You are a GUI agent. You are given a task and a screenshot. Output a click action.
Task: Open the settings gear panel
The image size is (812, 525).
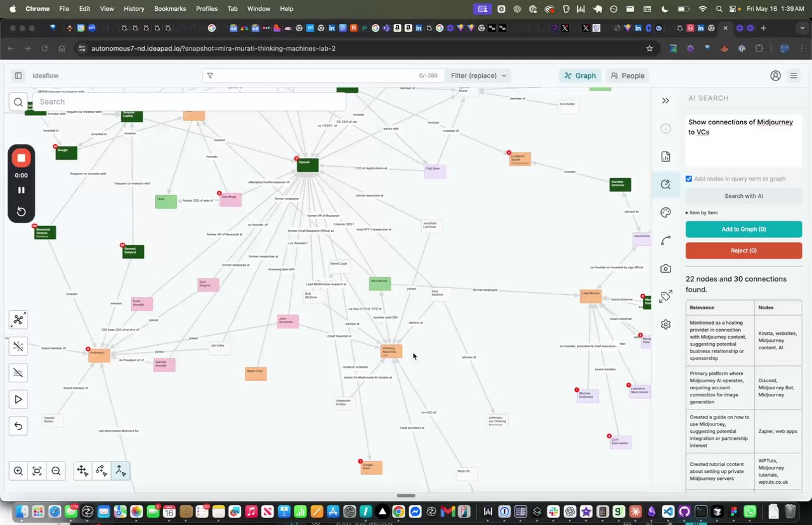click(665, 325)
